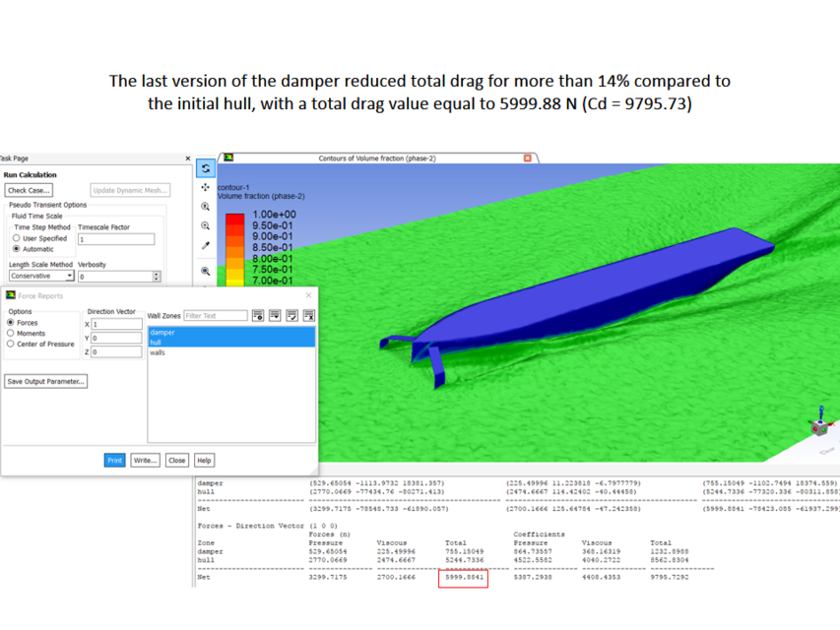Activate the zoom-in magnifier tool

pos(205,205)
